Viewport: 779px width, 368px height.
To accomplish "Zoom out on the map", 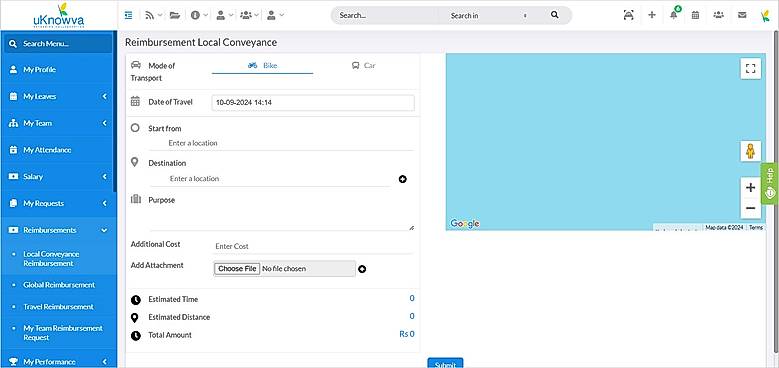I will 750,208.
